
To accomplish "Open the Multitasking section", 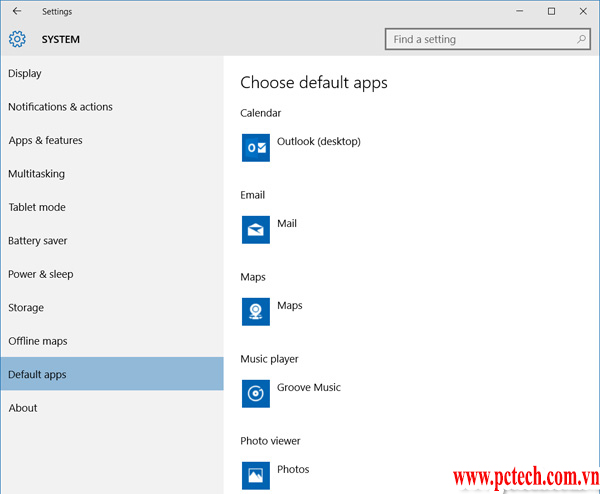I will point(36,174).
